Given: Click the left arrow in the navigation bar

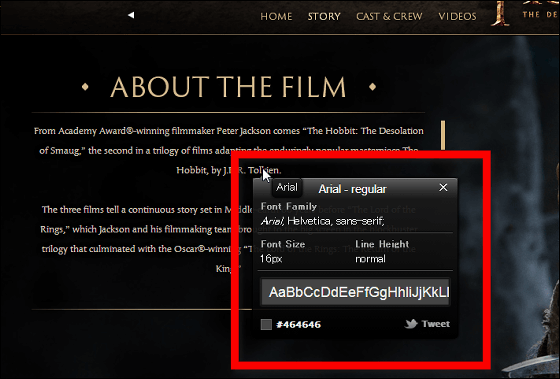Looking at the screenshot, I should coord(131,15).
